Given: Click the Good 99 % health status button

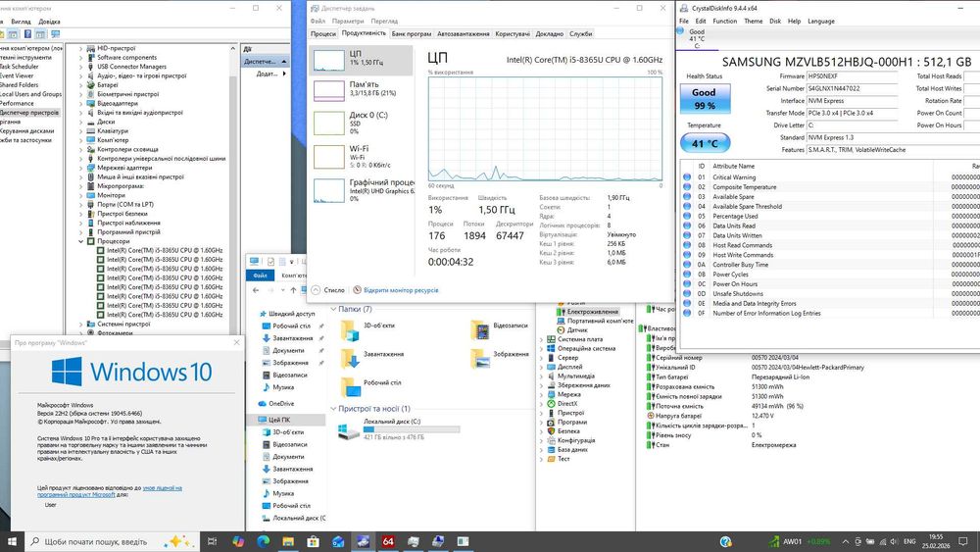Looking at the screenshot, I should [705, 98].
